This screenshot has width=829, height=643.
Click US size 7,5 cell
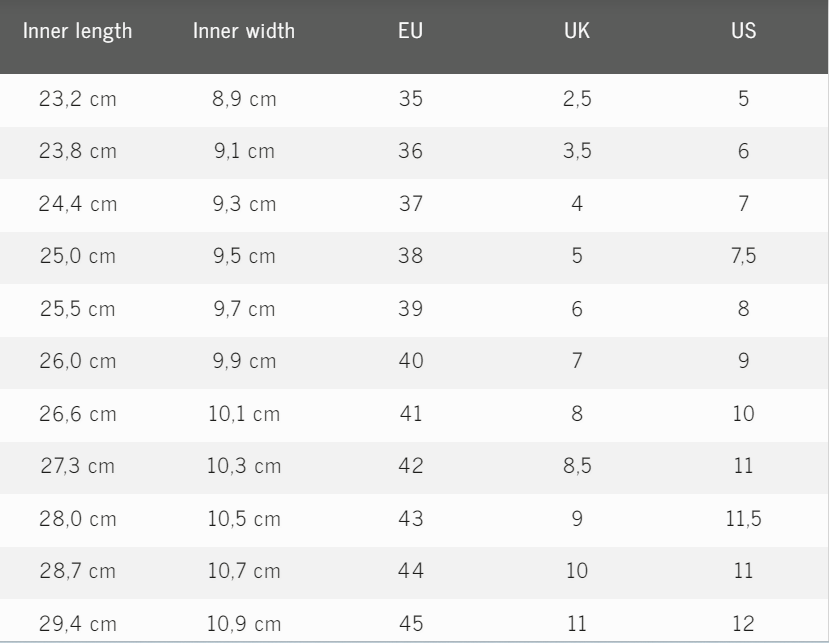[x=743, y=257]
